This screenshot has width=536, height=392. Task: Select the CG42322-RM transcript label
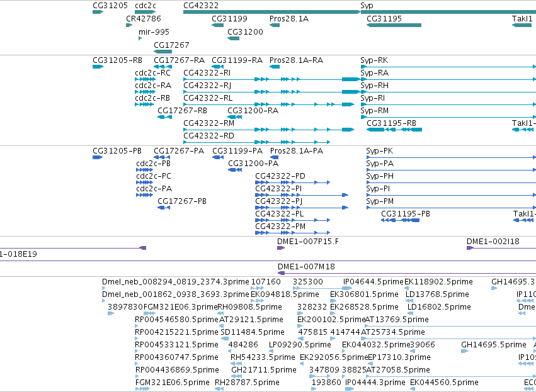tap(209, 123)
